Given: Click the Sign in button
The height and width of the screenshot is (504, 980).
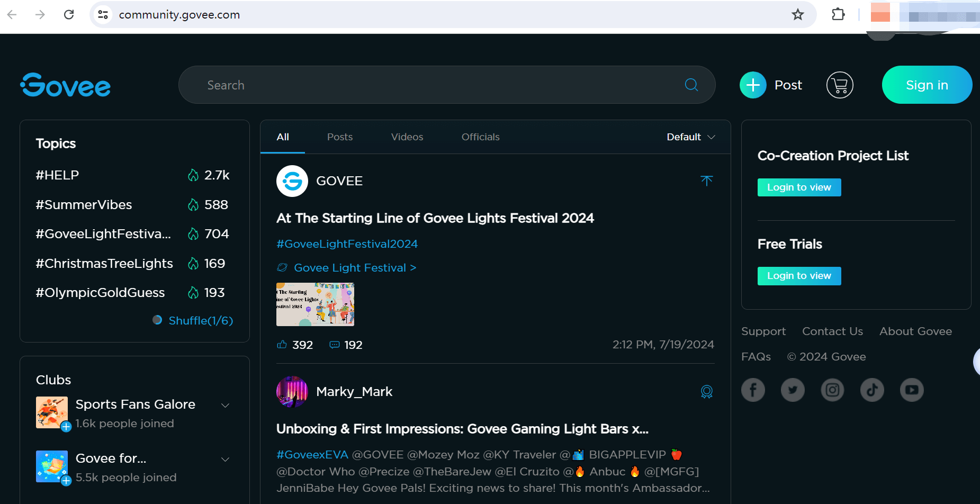Looking at the screenshot, I should [x=927, y=85].
